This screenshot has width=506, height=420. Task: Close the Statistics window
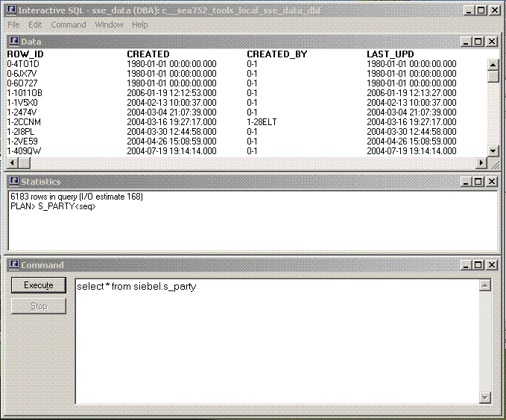click(492, 182)
